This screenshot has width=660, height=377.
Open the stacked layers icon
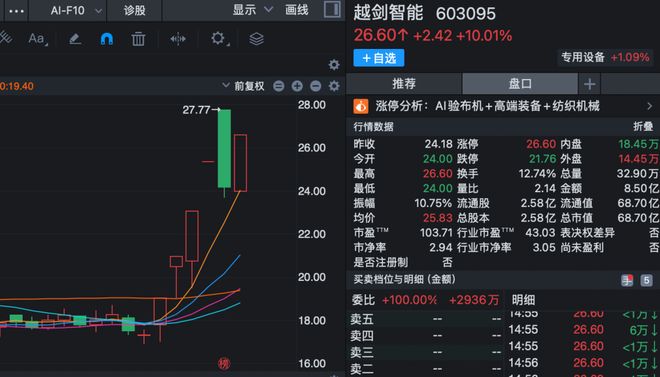tap(256, 39)
